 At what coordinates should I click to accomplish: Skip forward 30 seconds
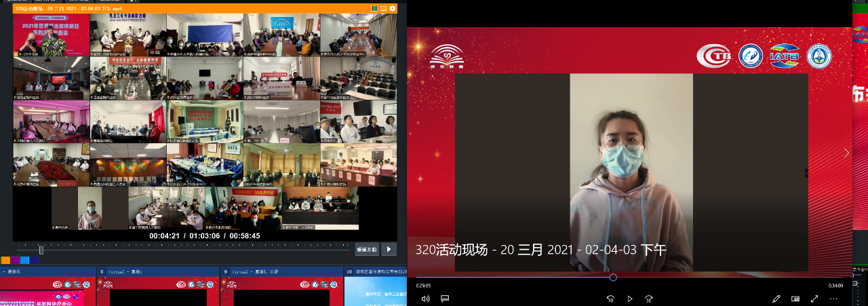pyautogui.click(x=649, y=299)
